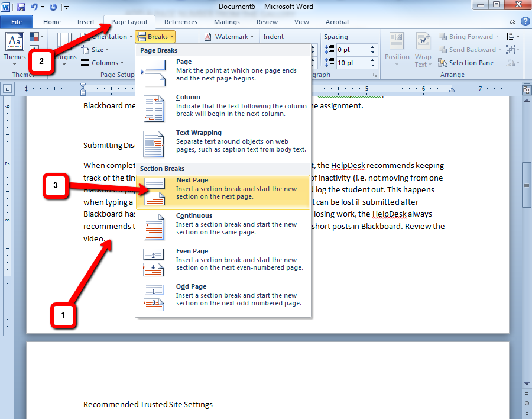The width and height of the screenshot is (532, 419).
Task: Open the Breaks dropdown
Action: tap(155, 36)
